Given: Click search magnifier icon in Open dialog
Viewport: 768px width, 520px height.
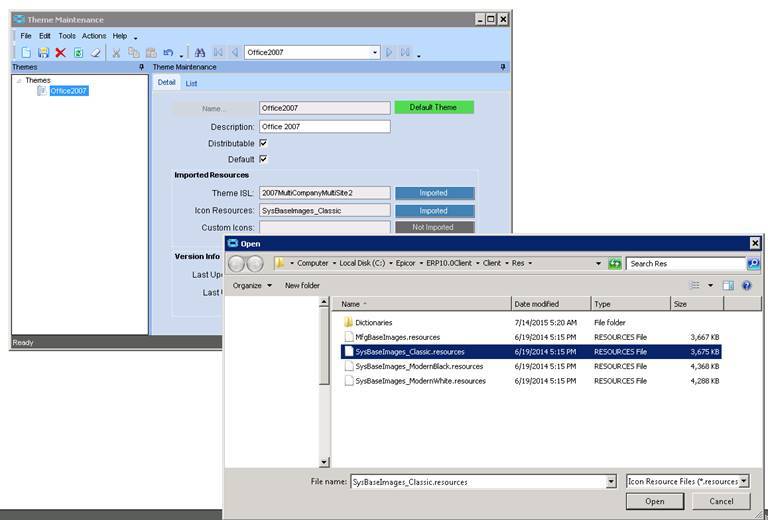Looking at the screenshot, I should 753,263.
